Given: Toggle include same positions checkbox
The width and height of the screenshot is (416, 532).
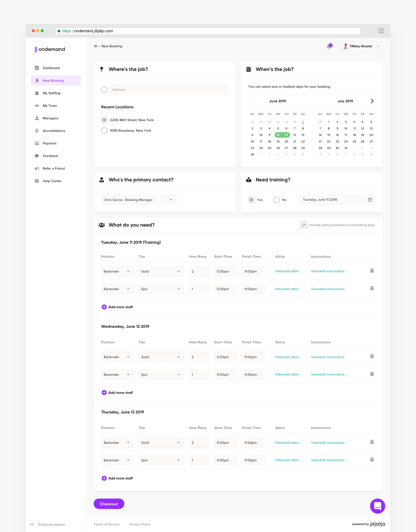Looking at the screenshot, I should 304,225.
